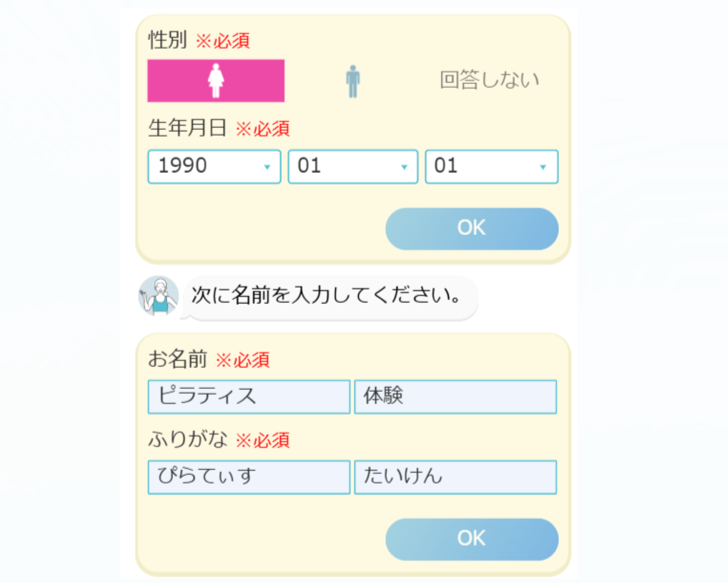Click the ふりがな field label

coord(187,440)
